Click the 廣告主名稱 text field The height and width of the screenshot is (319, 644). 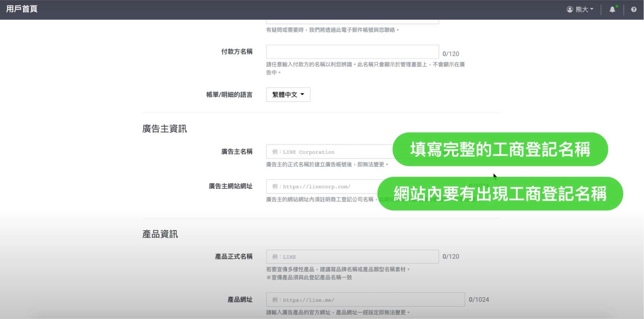(x=329, y=152)
